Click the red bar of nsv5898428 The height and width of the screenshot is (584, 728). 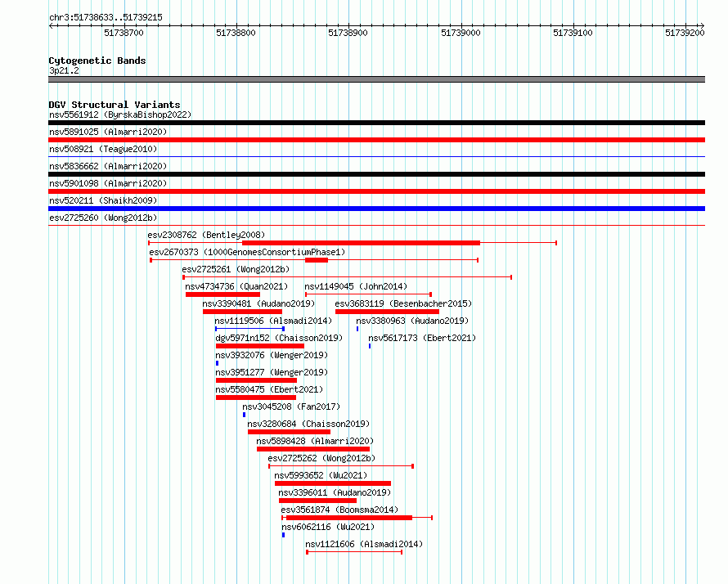pos(313,449)
